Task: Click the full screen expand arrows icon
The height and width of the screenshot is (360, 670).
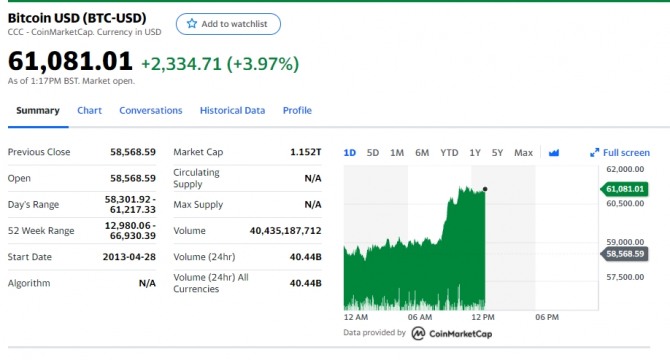Action: [x=594, y=152]
